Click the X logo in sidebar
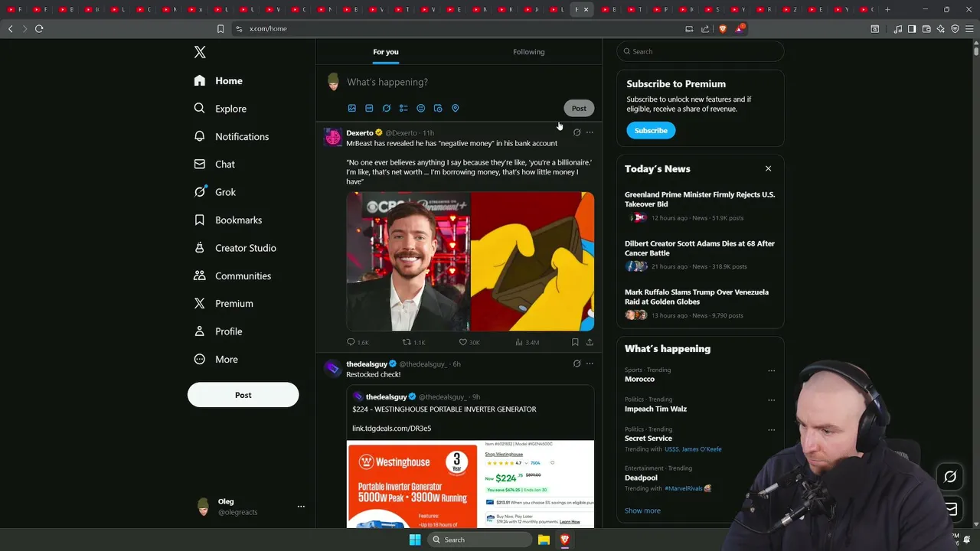This screenshot has width=980, height=551. (x=200, y=52)
